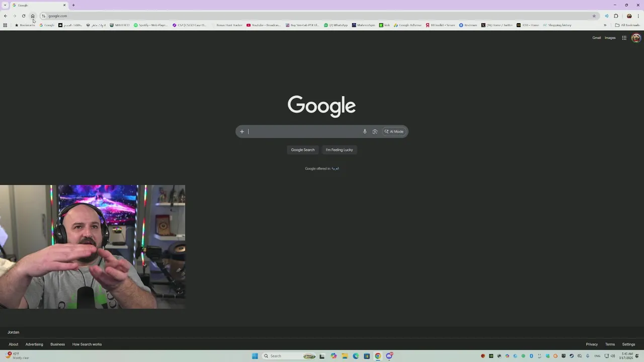
Task: Bookmark this page with the star icon
Action: [594, 16]
